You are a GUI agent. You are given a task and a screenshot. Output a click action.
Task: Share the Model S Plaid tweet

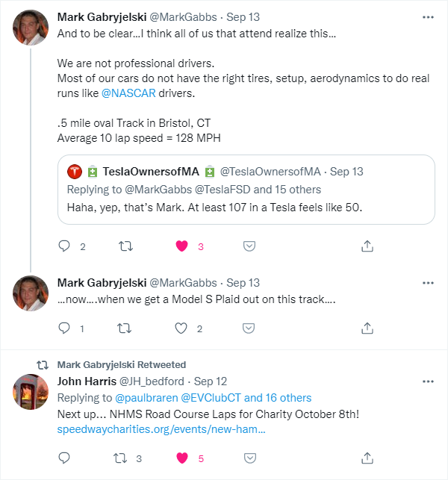[367, 328]
